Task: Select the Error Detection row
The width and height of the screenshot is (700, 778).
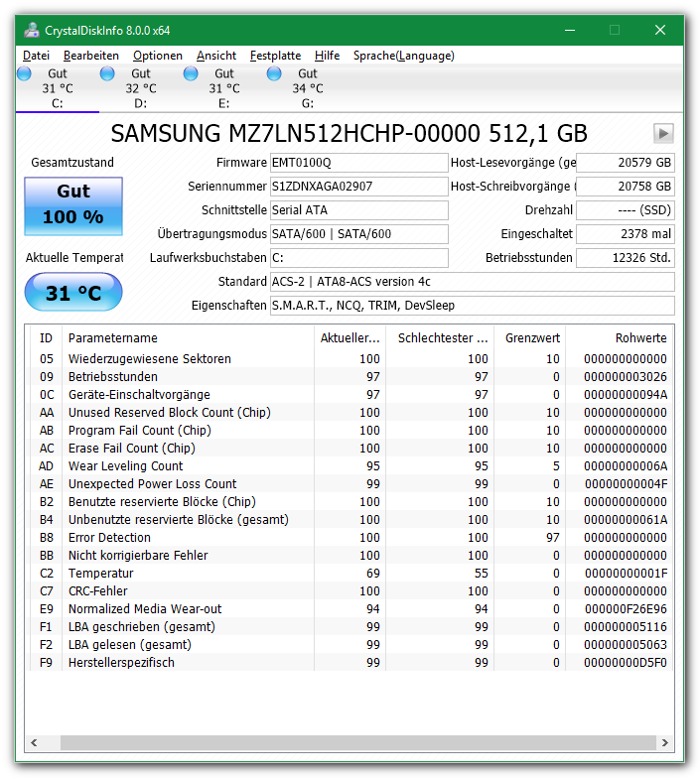Action: coord(351,538)
